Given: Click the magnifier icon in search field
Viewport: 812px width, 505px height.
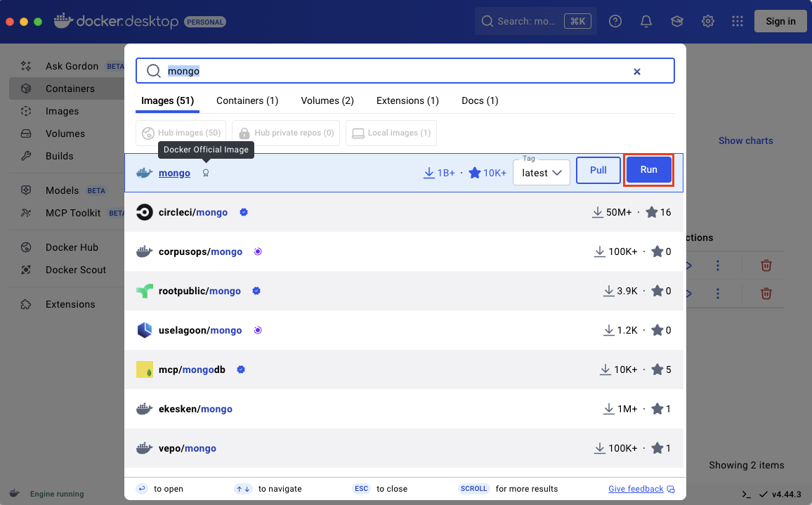Looking at the screenshot, I should click(154, 71).
